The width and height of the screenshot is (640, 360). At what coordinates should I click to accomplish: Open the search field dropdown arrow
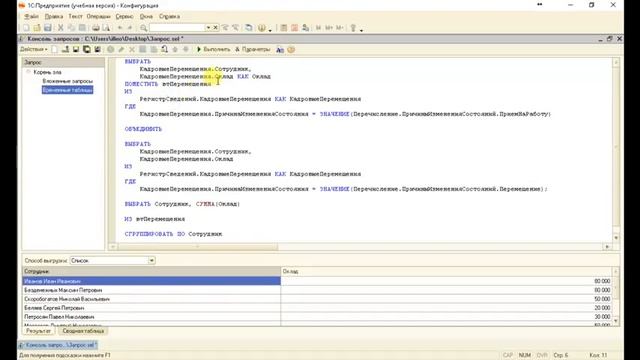tap(208, 28)
